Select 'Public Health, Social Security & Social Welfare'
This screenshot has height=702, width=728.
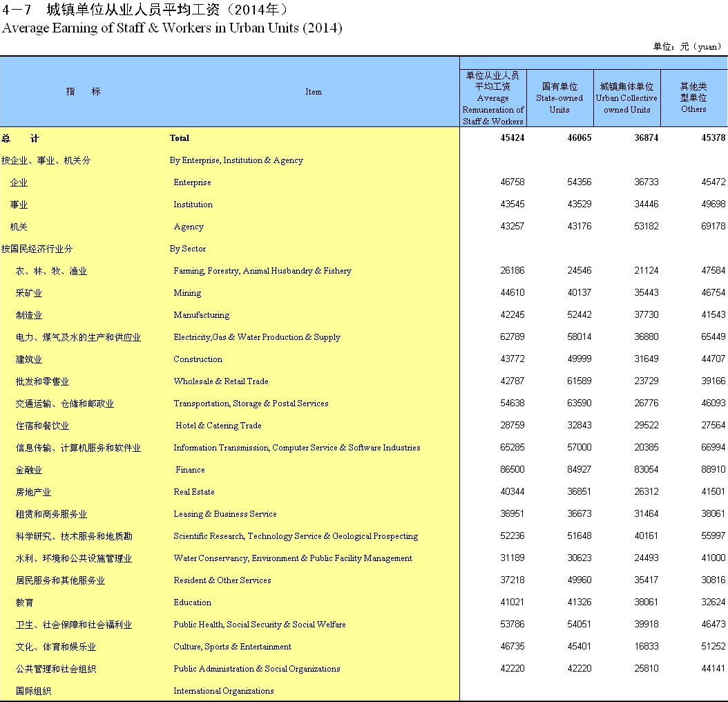pos(260,625)
